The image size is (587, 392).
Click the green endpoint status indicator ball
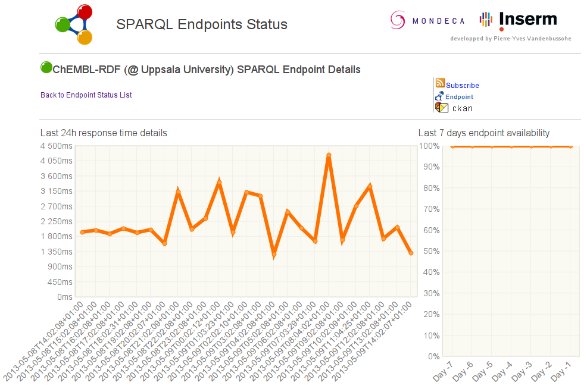(46, 67)
